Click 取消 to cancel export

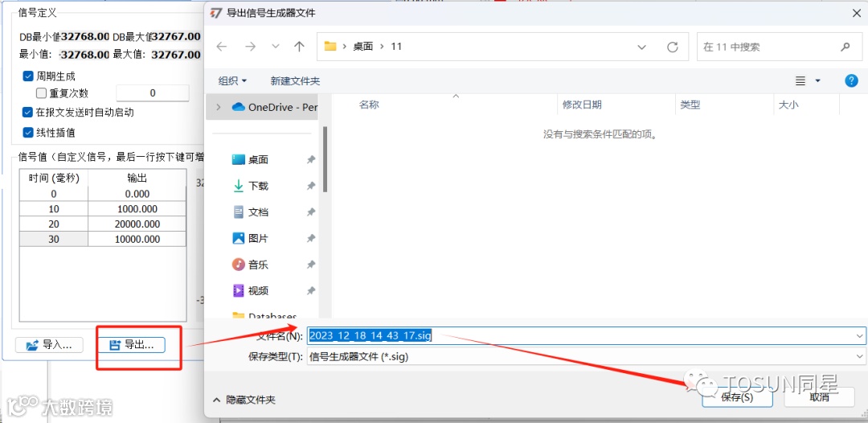(819, 397)
